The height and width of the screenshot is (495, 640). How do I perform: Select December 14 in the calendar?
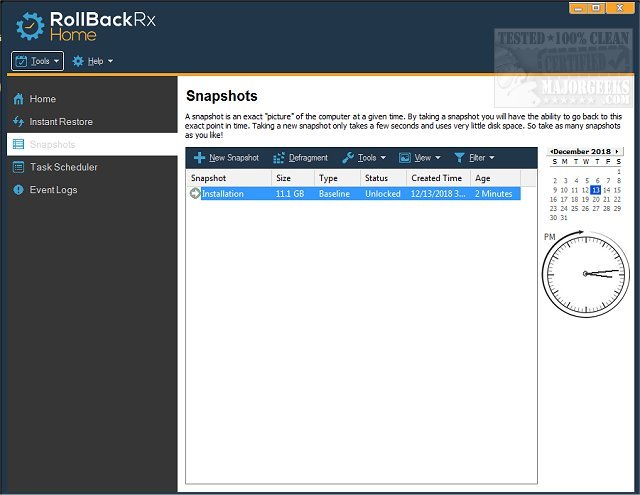pyautogui.click(x=607, y=190)
